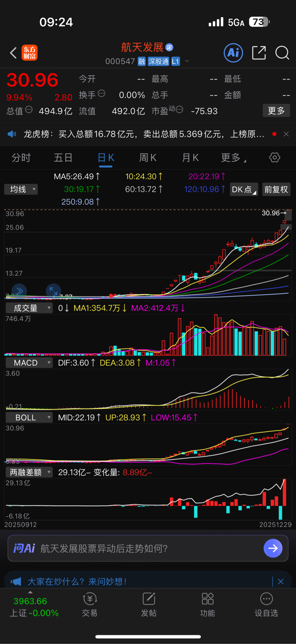This screenshot has height=644, width=296.
Task: Open the 均线 indicator dropdown
Action: pos(21,189)
